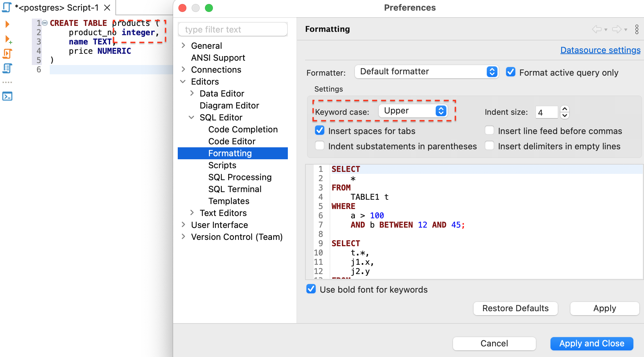This screenshot has width=644, height=357.
Task: Expand the General preferences node
Action: click(183, 45)
